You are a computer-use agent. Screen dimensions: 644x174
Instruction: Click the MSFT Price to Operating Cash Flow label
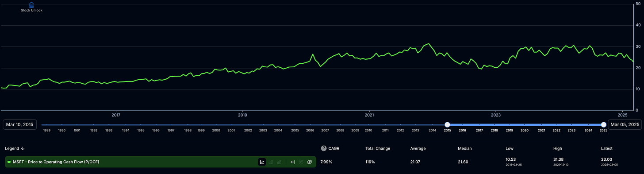point(56,162)
